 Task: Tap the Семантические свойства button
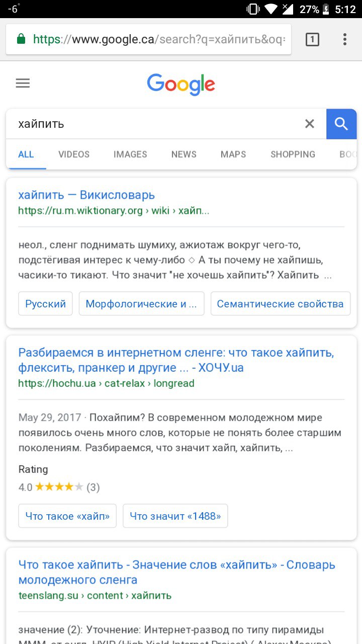[280, 304]
